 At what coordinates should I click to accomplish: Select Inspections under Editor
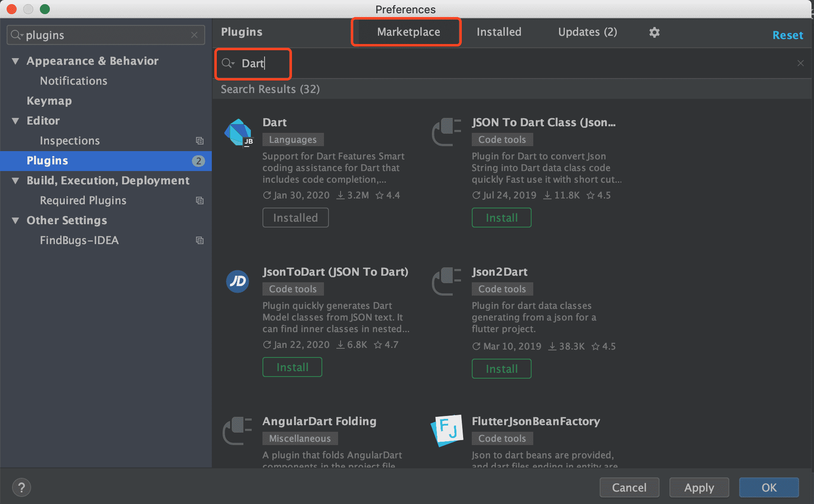coord(70,141)
